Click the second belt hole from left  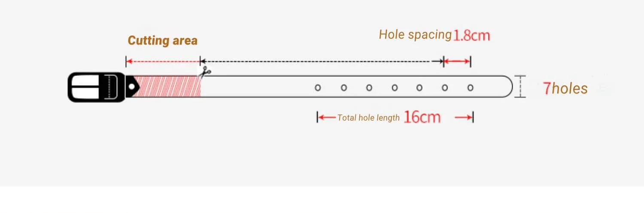tap(344, 88)
